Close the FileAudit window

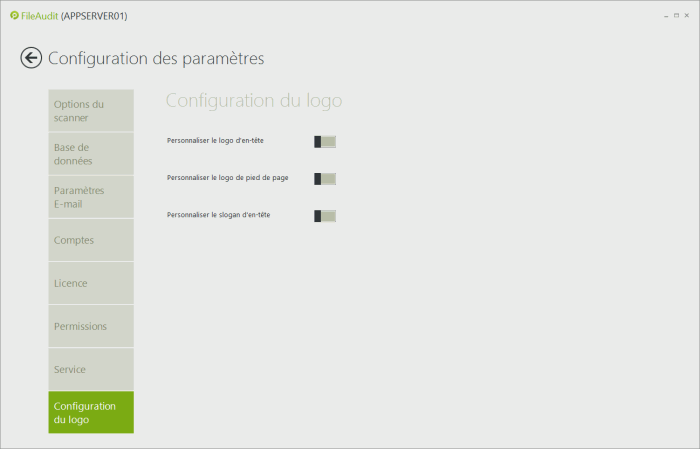coord(687,16)
